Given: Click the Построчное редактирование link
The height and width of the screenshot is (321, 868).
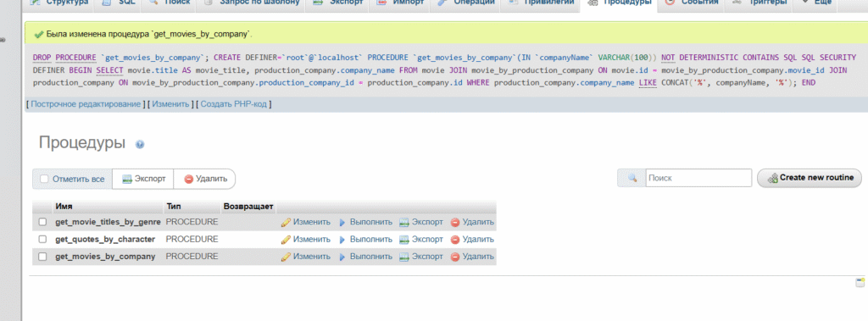Looking at the screenshot, I should (x=86, y=104).
